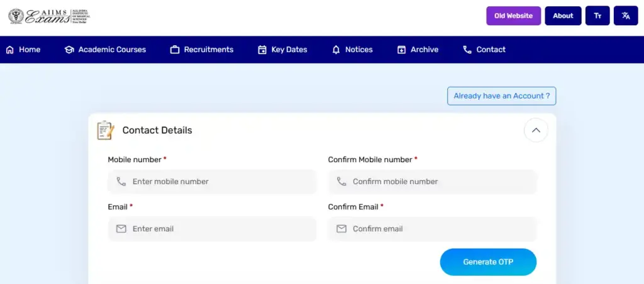644x284 pixels.
Task: Click the envelope icon in Email field
Action: tap(121, 229)
